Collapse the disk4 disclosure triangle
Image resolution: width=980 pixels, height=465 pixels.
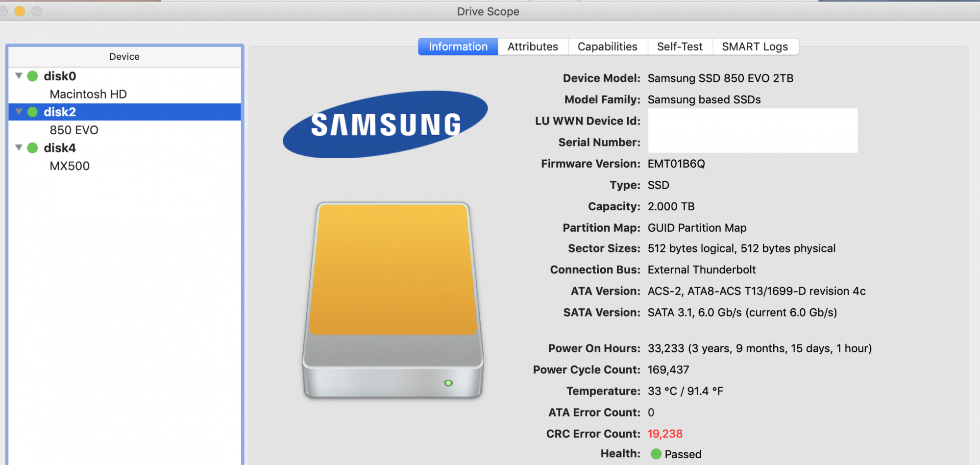click(x=19, y=147)
